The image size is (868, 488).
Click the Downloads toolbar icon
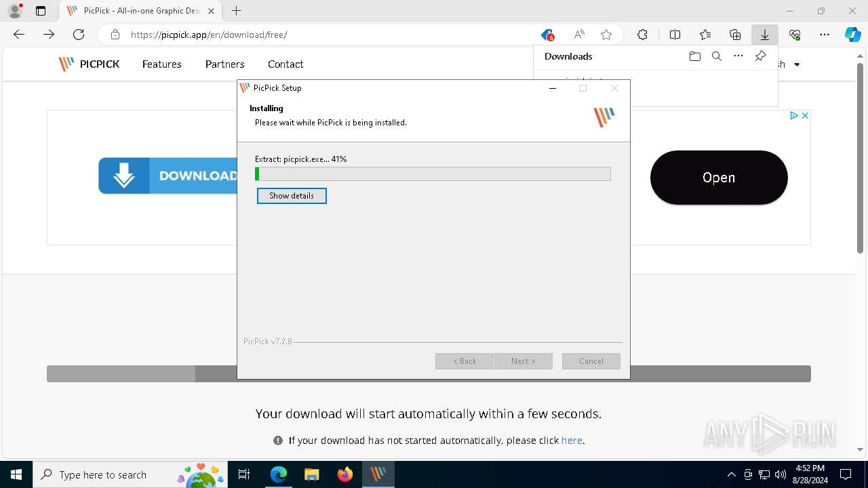765,35
